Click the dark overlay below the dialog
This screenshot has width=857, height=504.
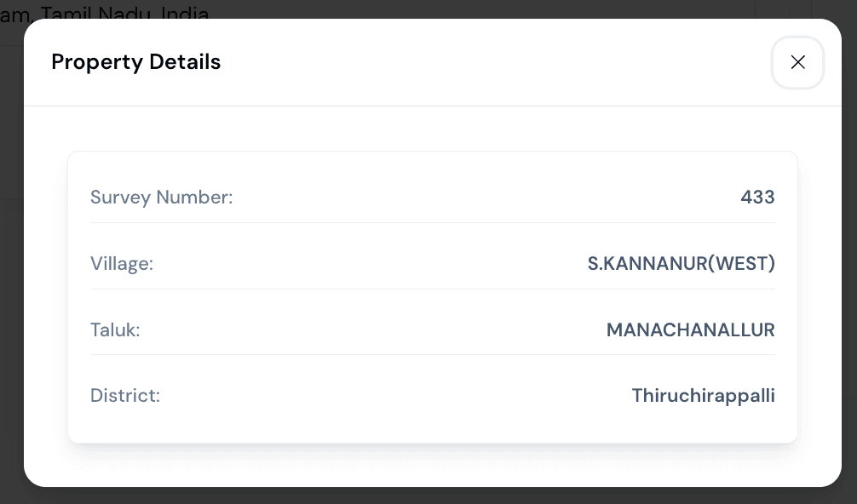pos(426,496)
